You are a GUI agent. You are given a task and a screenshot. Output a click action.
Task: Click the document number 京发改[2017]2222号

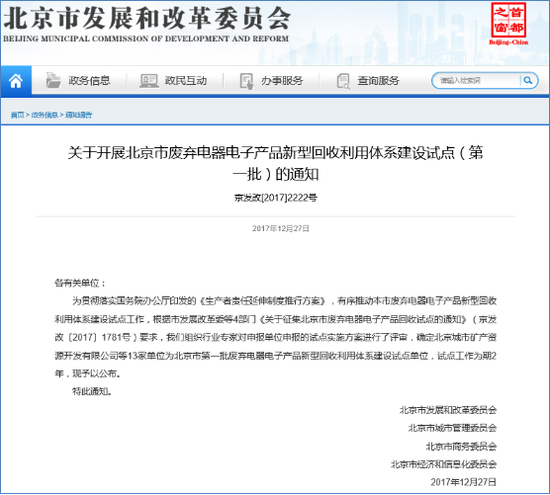pos(276,198)
